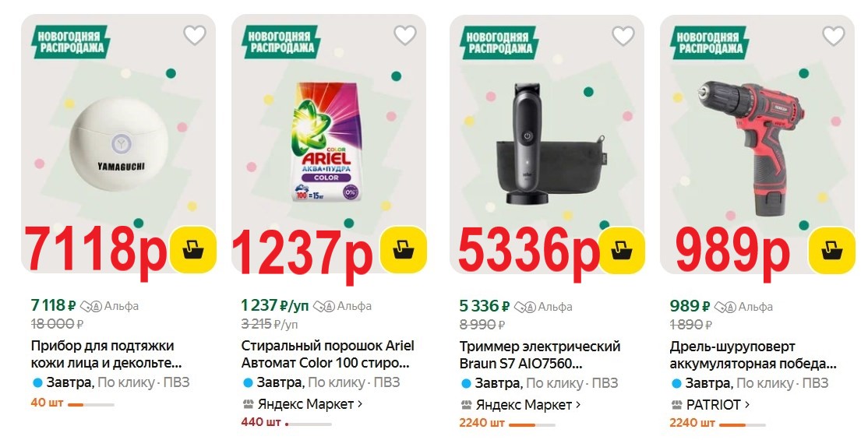Save the drill to favorites heart
The height and width of the screenshot is (440, 868).
pyautogui.click(x=833, y=35)
